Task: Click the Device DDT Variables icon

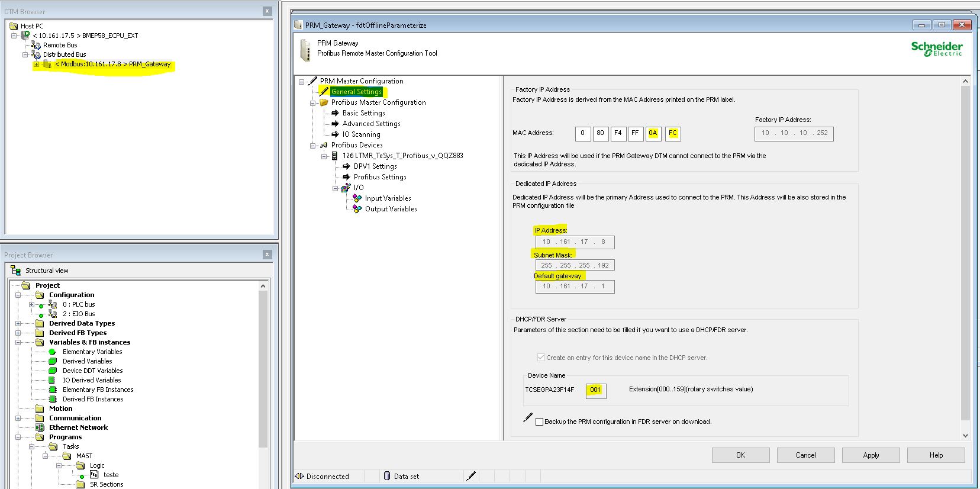Action: click(52, 371)
